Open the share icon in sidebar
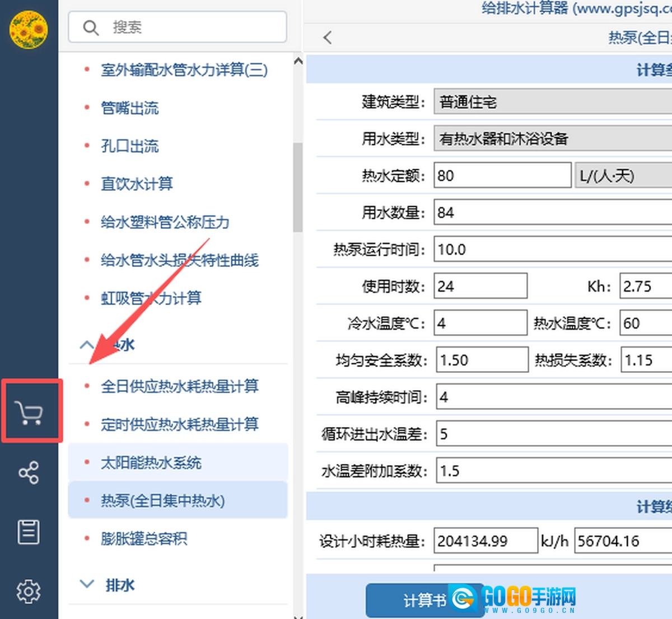 [29, 473]
